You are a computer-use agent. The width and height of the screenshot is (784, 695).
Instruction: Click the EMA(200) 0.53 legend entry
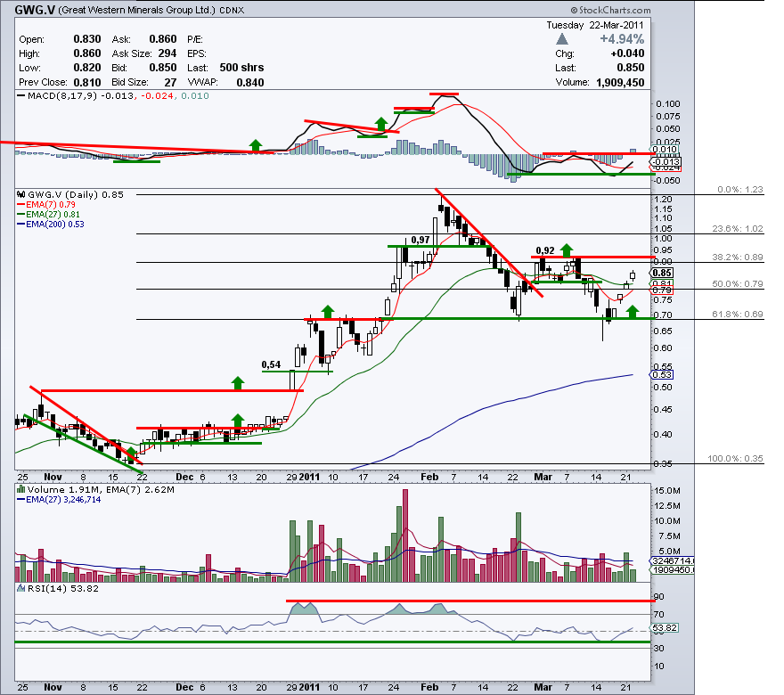(x=51, y=224)
